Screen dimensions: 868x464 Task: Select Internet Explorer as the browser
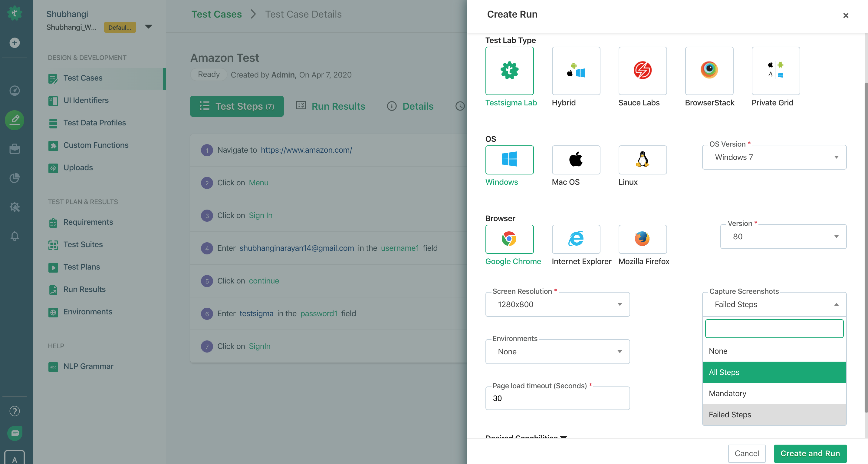576,239
